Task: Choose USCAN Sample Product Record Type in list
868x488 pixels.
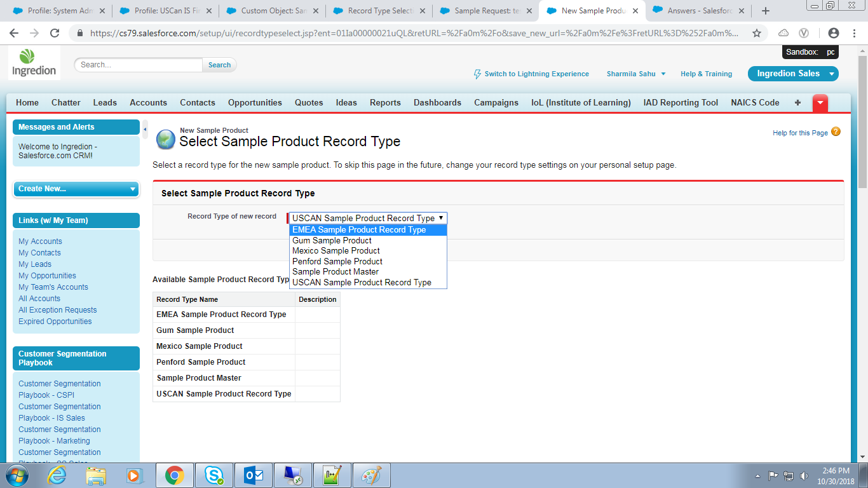Action: [x=368, y=283]
